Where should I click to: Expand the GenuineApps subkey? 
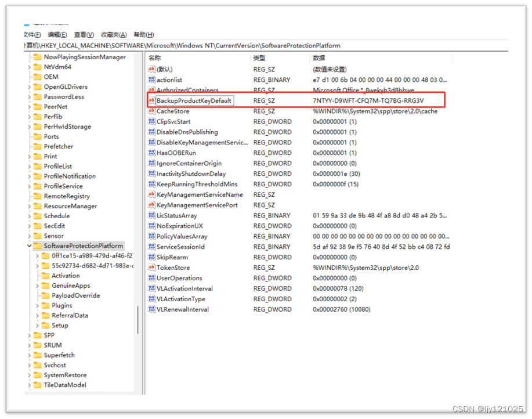[38, 286]
